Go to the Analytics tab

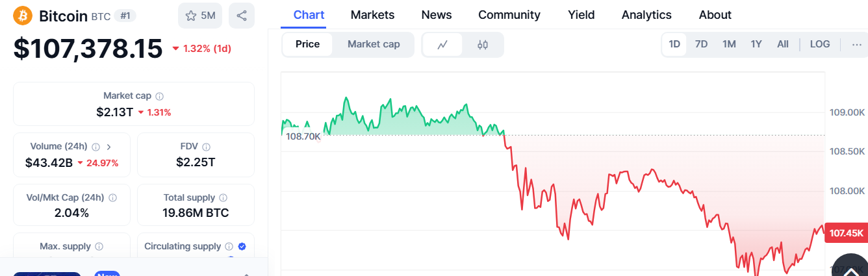tap(646, 14)
